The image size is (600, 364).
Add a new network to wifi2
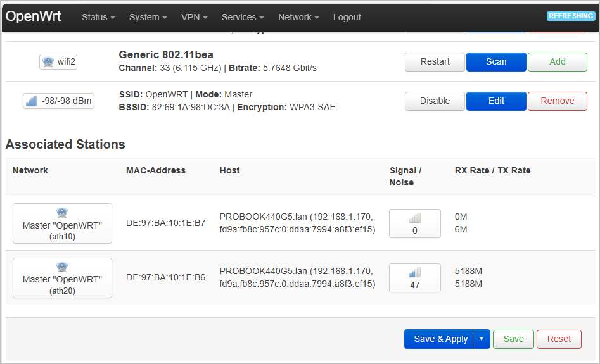[557, 62]
